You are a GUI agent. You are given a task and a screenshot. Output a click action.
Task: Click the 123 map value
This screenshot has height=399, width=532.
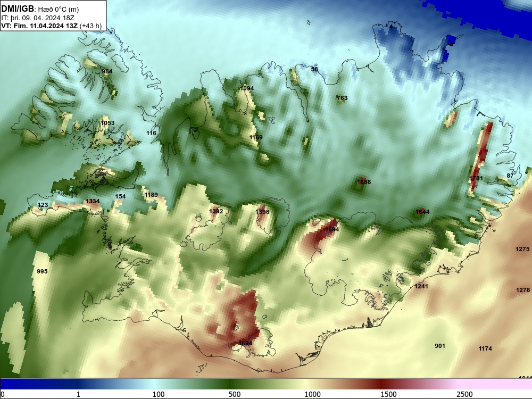[43, 205]
